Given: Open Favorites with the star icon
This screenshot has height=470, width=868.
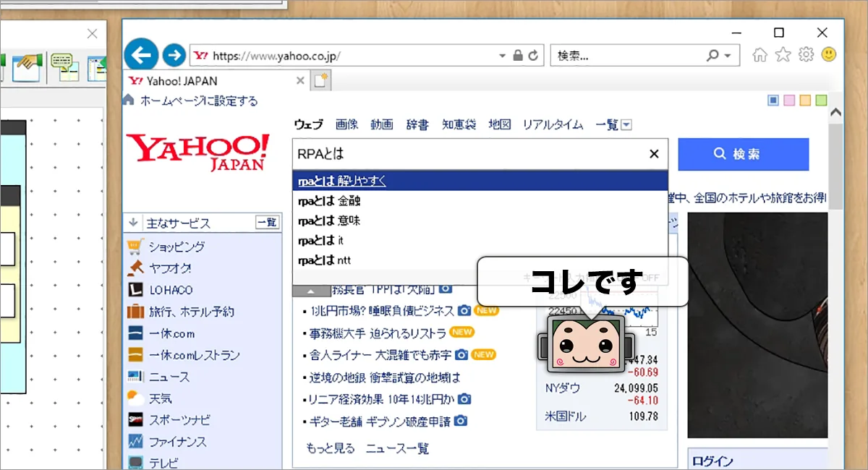Looking at the screenshot, I should [783, 55].
